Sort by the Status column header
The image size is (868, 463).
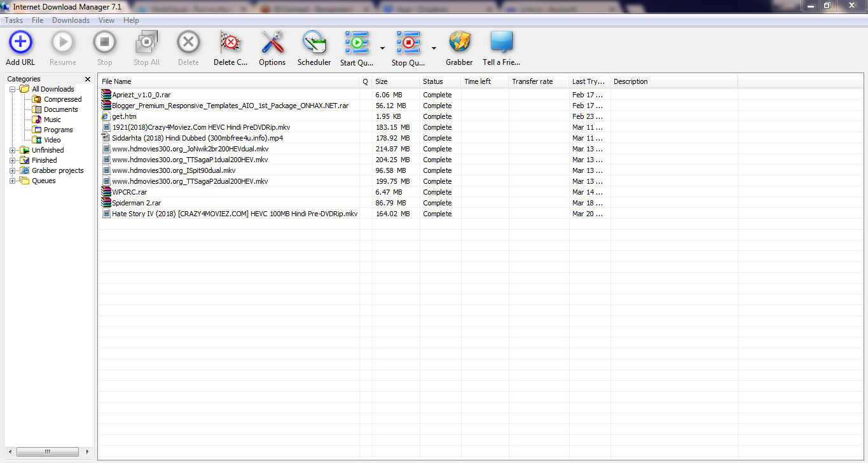pos(441,81)
